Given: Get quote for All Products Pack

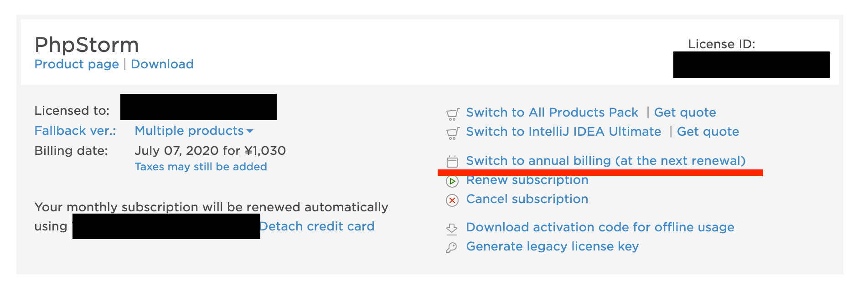Looking at the screenshot, I should (685, 112).
